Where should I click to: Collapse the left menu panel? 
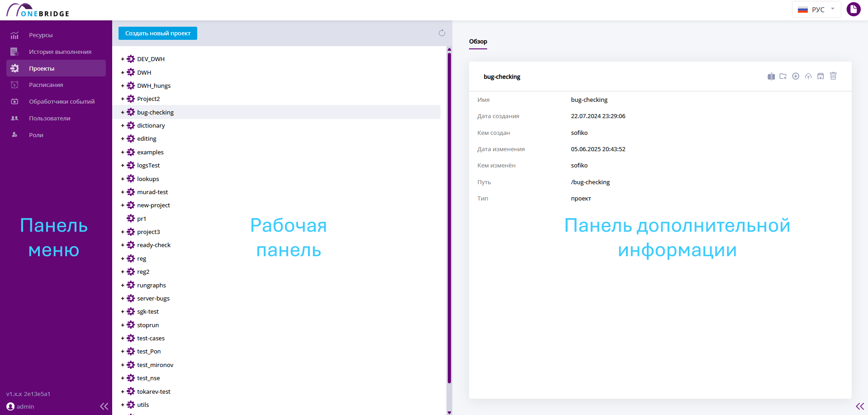(104, 406)
